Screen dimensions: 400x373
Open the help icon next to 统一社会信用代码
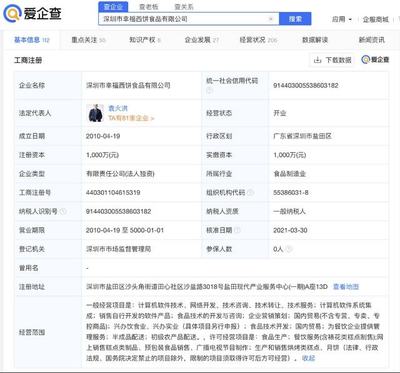pos(209,90)
